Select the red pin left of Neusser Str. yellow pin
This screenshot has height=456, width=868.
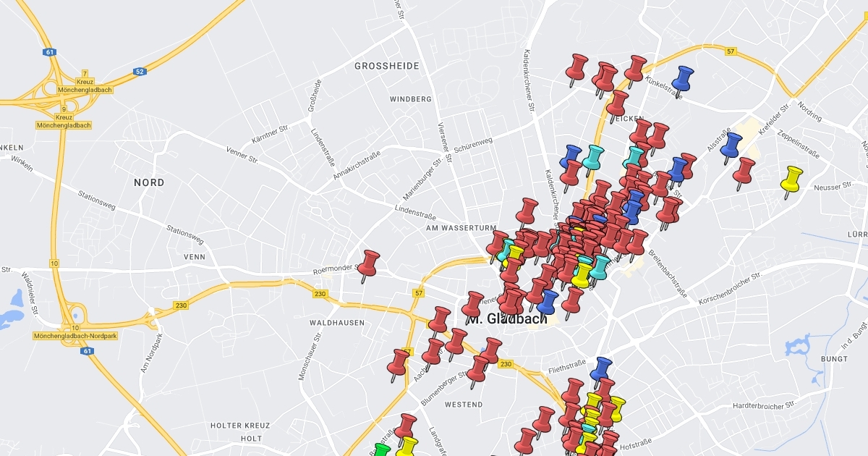pos(744,171)
